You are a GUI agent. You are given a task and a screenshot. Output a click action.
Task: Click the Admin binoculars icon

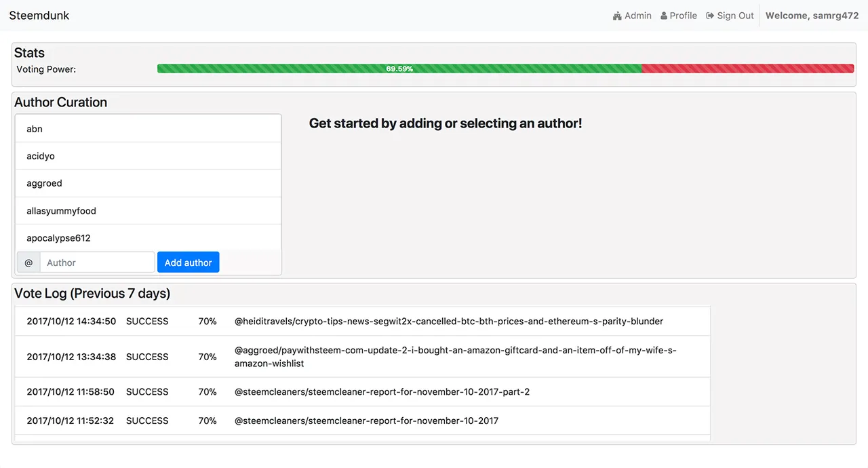(x=617, y=16)
